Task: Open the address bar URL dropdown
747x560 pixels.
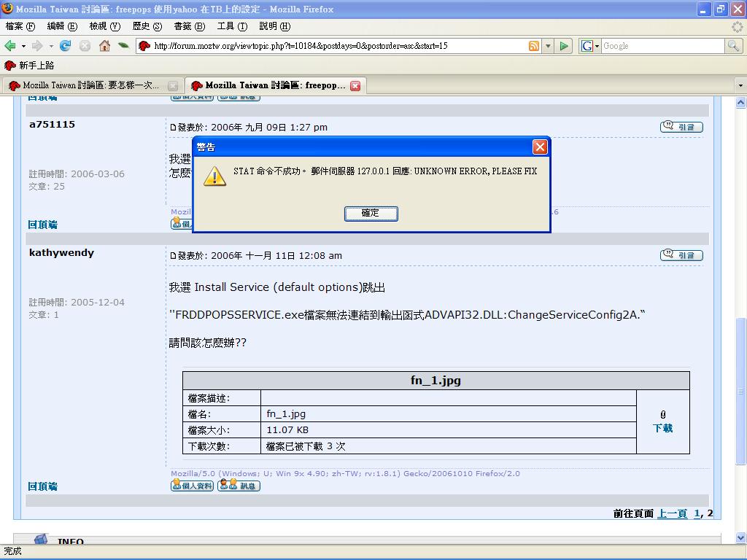Action: (x=548, y=46)
